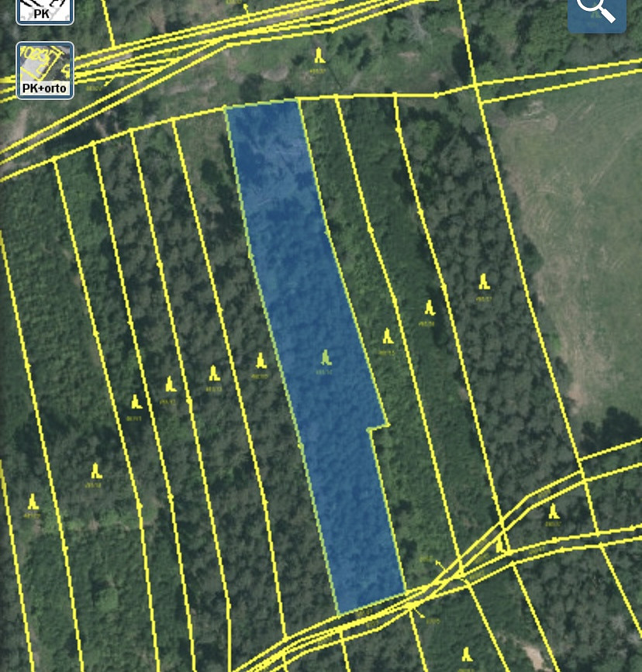Select the marker in the second strip left of the blue parcel

tap(214, 374)
